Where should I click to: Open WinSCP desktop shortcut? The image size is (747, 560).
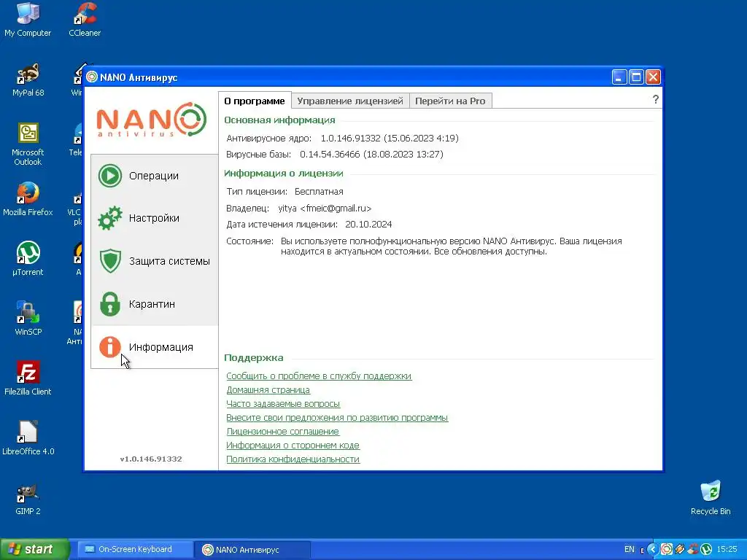point(28,319)
